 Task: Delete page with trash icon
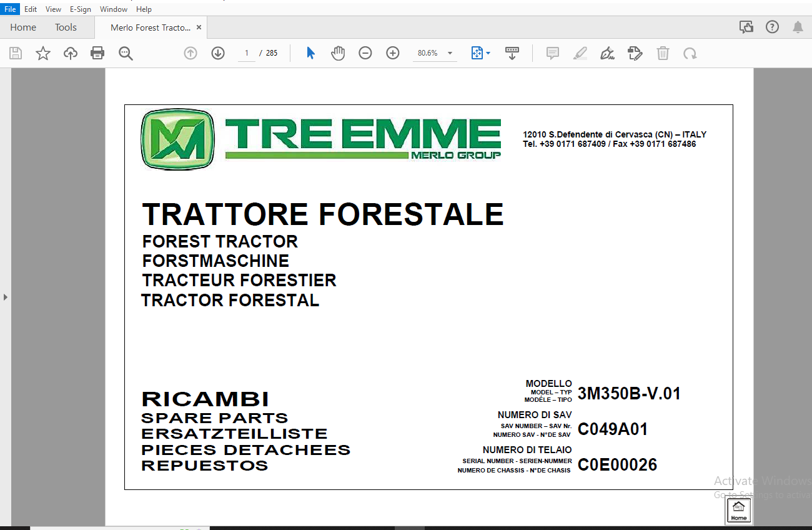point(663,53)
